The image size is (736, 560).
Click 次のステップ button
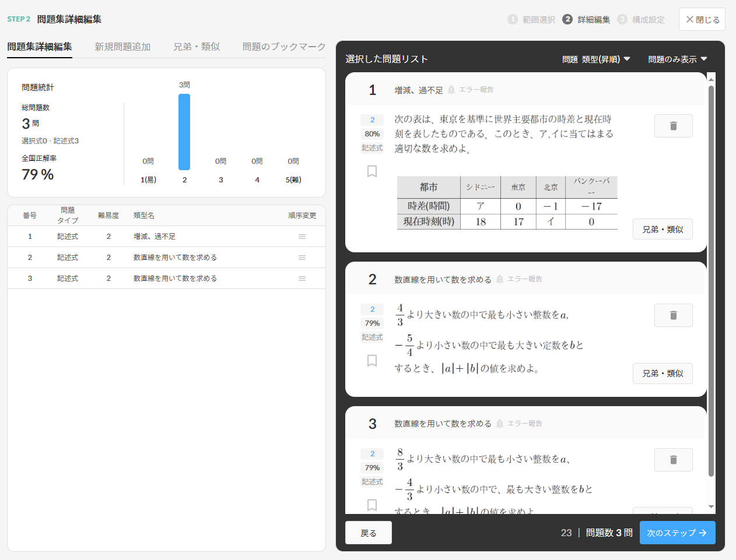click(x=677, y=533)
